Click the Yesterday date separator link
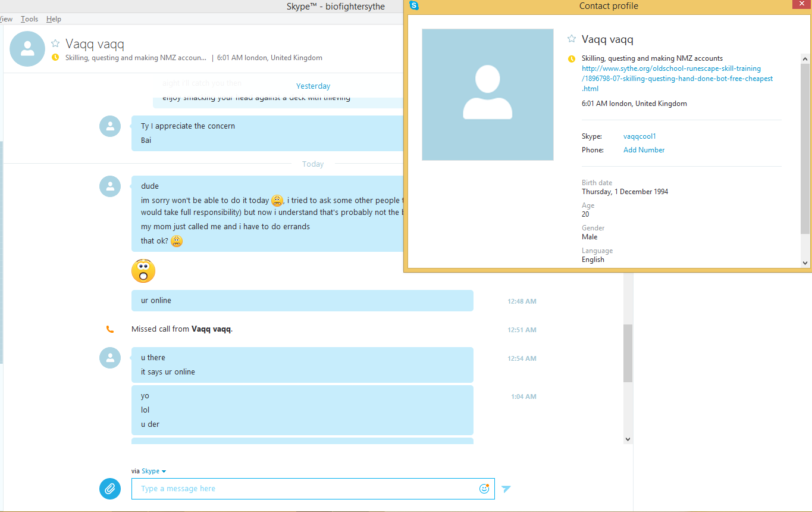 click(313, 86)
